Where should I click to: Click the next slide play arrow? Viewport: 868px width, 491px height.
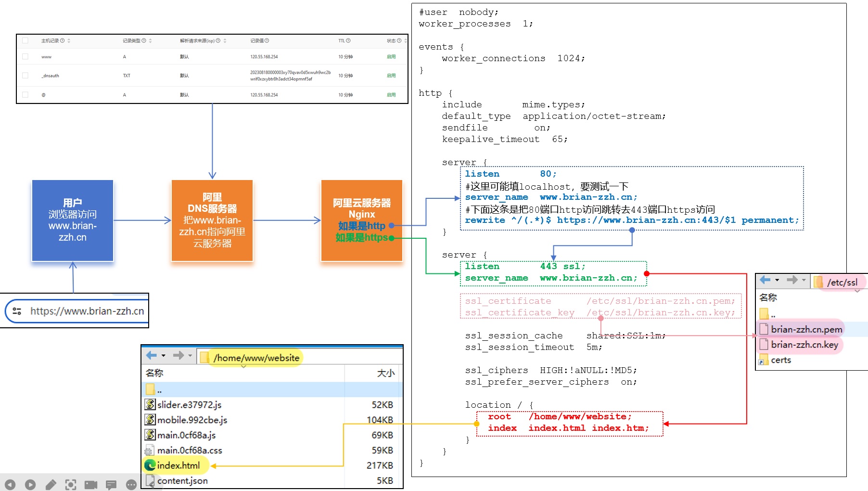click(x=30, y=484)
